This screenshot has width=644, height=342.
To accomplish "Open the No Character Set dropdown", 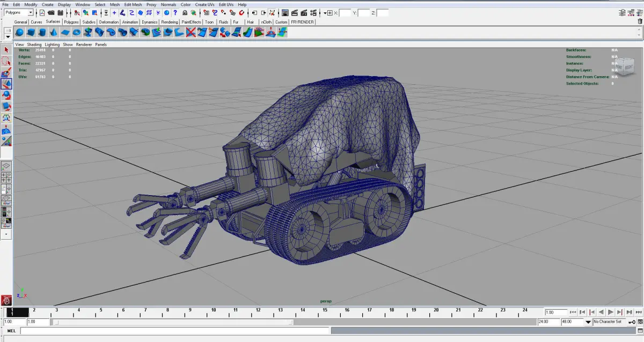I will click(609, 322).
